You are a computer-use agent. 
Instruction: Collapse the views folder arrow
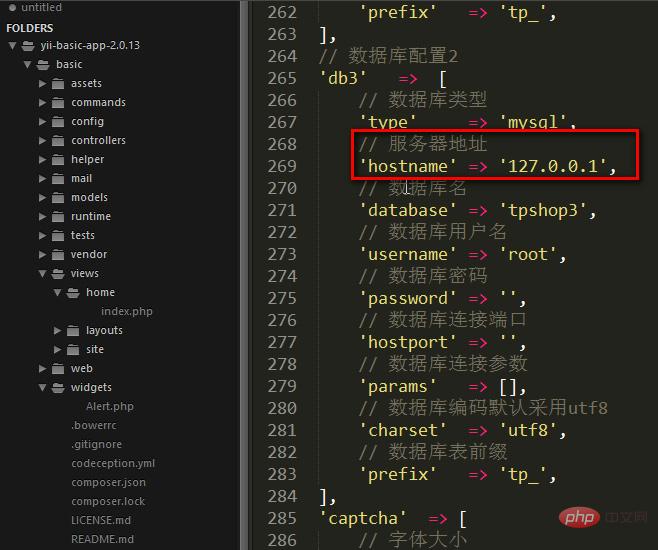click(43, 274)
